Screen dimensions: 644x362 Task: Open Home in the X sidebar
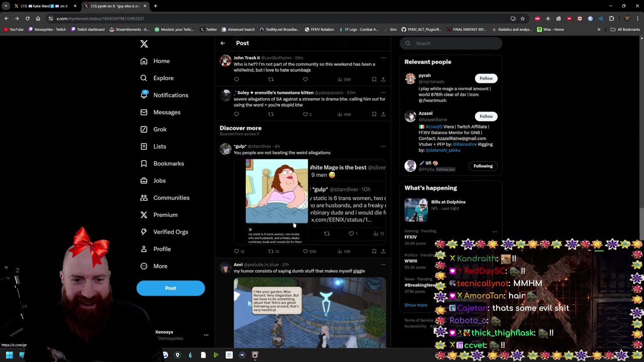tap(155, 61)
